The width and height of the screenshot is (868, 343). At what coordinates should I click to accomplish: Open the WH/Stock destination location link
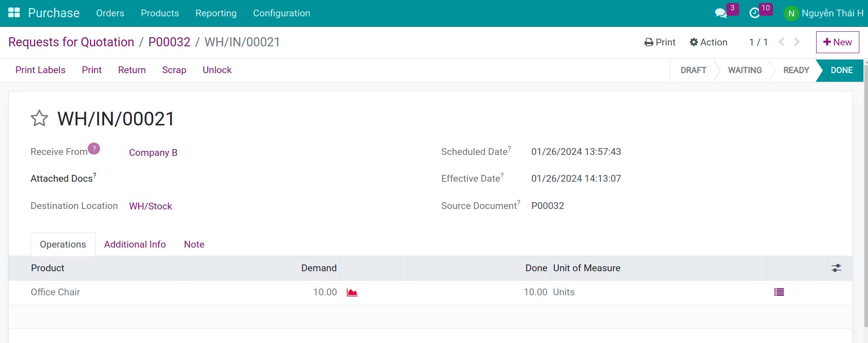pyautogui.click(x=151, y=206)
